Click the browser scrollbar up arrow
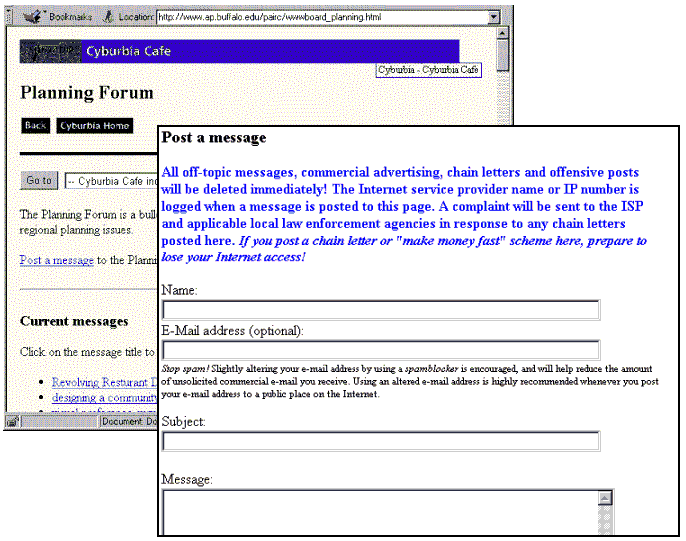This screenshot has height=541, width=686. (503, 33)
